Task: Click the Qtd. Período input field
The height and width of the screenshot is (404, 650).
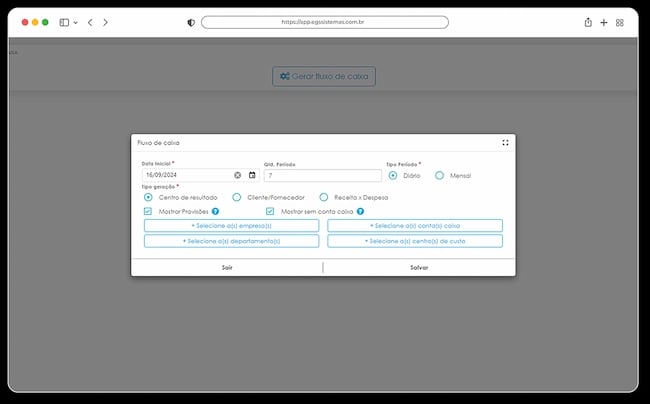Action: tap(323, 176)
